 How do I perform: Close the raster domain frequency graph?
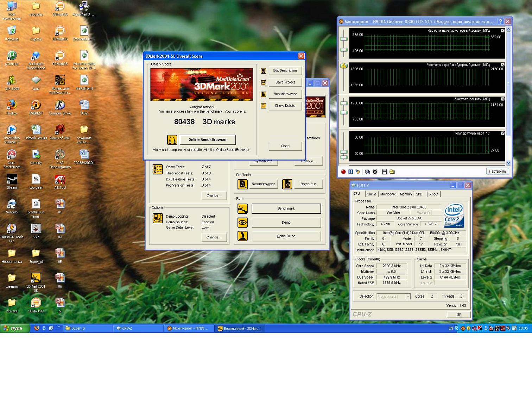(x=502, y=31)
